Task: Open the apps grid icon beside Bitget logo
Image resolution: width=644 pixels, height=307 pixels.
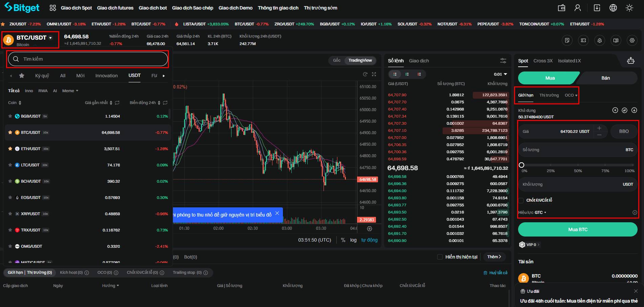Action: (x=53, y=8)
